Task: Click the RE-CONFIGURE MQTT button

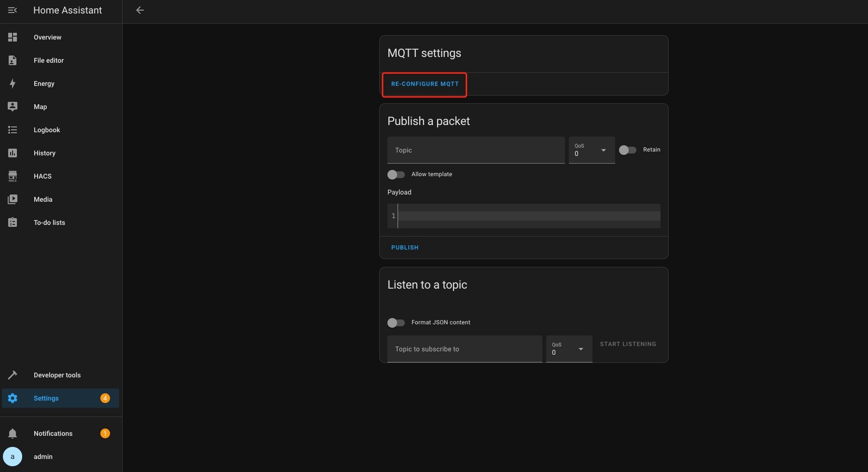Action: pyautogui.click(x=425, y=84)
